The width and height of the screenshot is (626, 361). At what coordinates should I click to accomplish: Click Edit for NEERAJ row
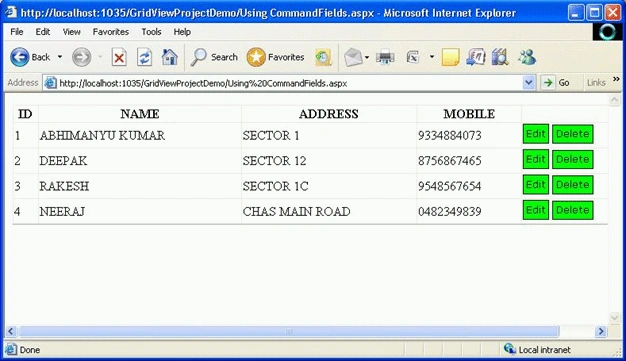pyautogui.click(x=535, y=210)
